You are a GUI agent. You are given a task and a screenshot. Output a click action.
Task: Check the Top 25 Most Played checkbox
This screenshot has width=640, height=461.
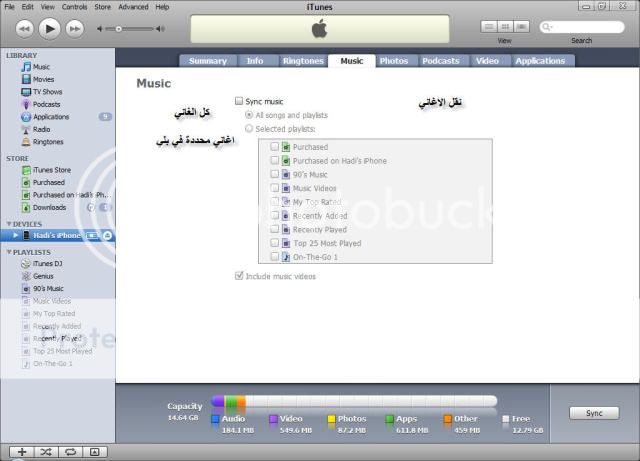coord(275,243)
